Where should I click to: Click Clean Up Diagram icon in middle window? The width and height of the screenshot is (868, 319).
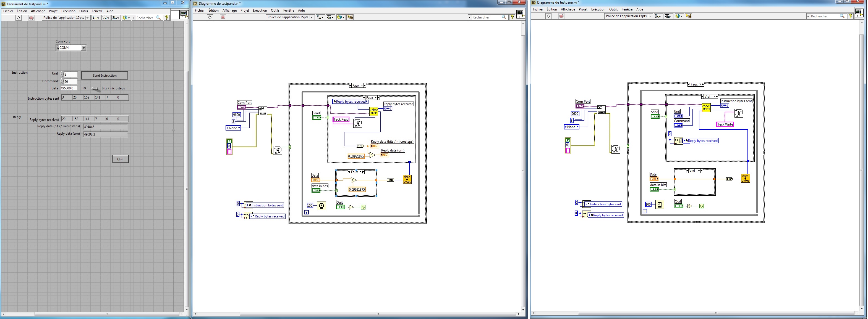pos(350,17)
